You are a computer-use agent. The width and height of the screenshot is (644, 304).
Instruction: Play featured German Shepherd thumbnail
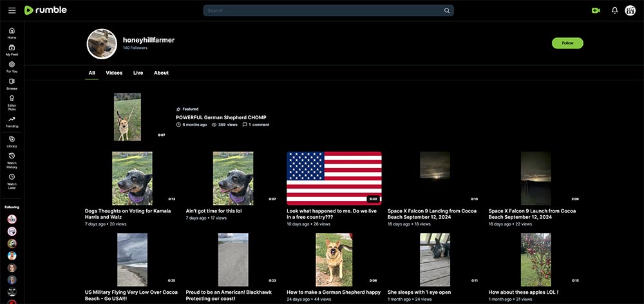pyautogui.click(x=128, y=117)
